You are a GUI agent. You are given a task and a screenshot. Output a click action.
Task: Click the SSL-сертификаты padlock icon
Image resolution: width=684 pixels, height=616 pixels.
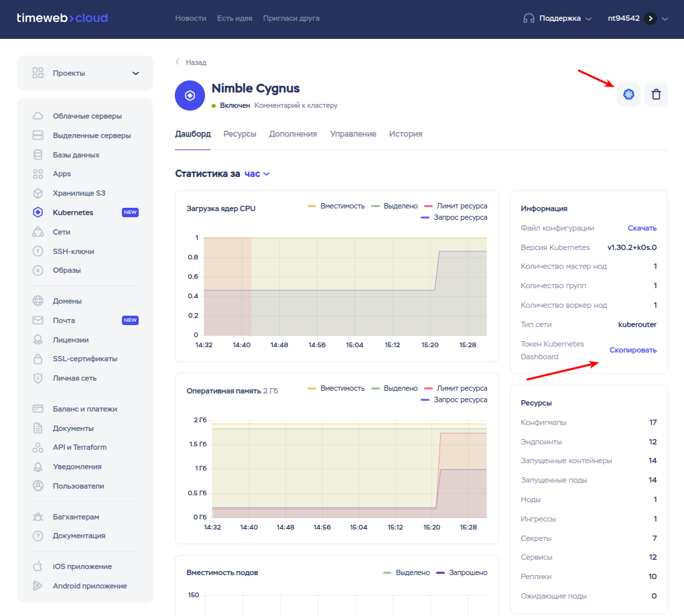38,359
